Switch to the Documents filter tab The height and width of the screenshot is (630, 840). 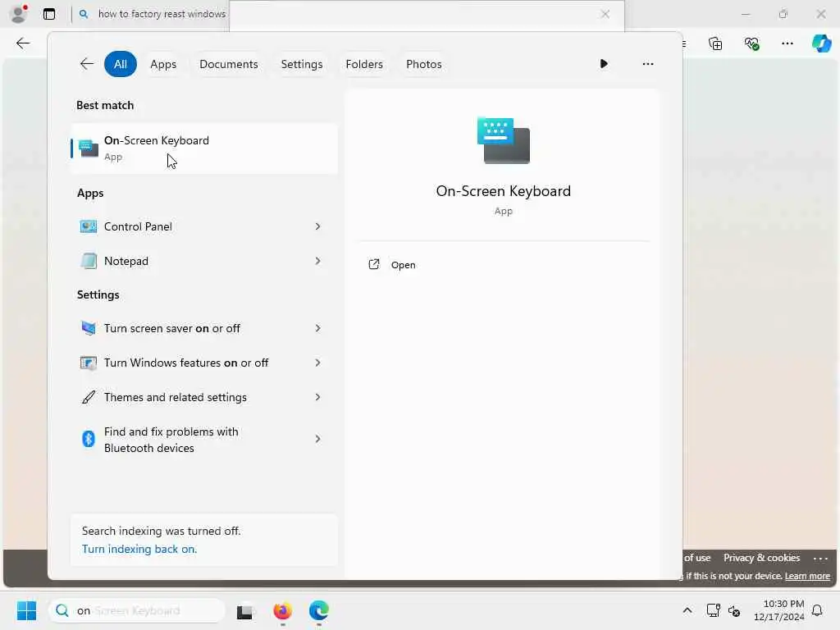pyautogui.click(x=229, y=64)
